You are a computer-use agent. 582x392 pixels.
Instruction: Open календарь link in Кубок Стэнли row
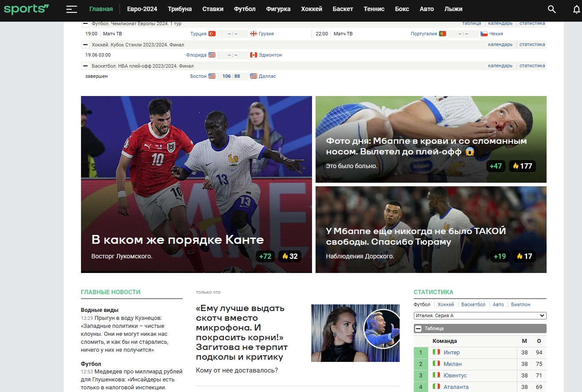500,44
